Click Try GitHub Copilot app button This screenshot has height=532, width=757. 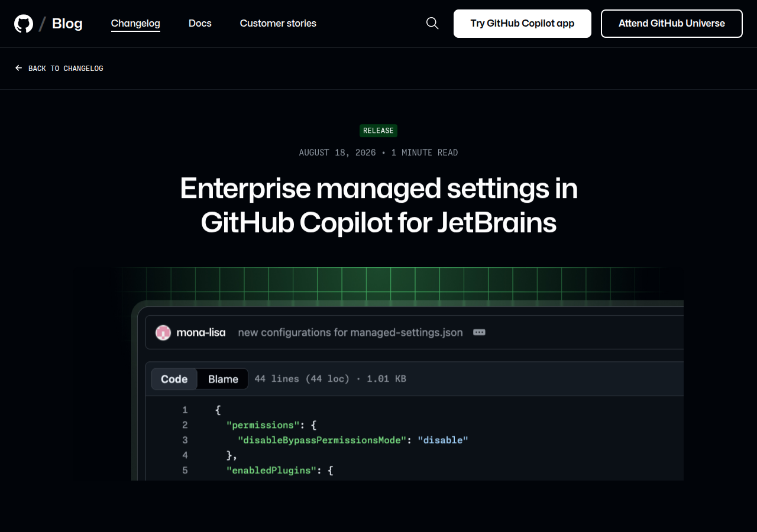pos(522,24)
